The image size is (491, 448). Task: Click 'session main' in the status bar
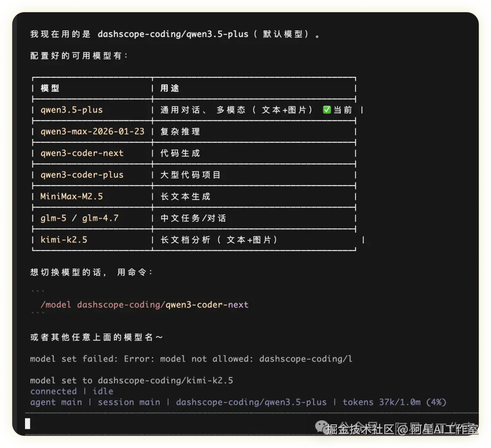(x=129, y=402)
